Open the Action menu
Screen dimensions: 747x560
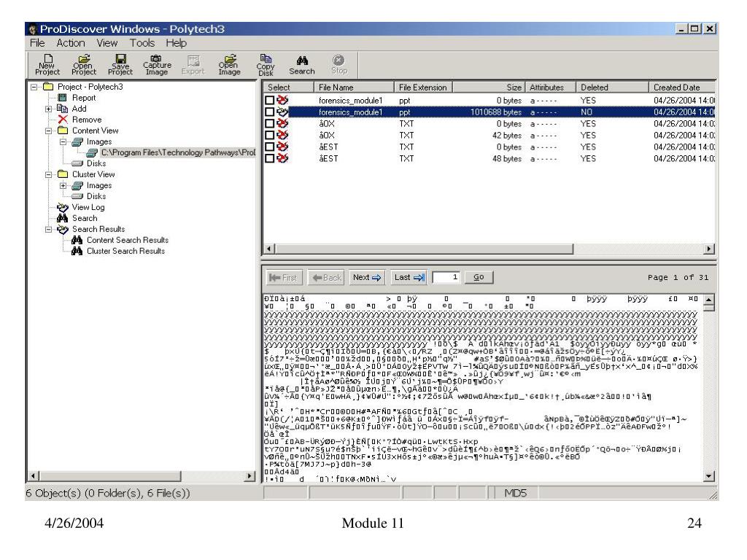[71, 43]
